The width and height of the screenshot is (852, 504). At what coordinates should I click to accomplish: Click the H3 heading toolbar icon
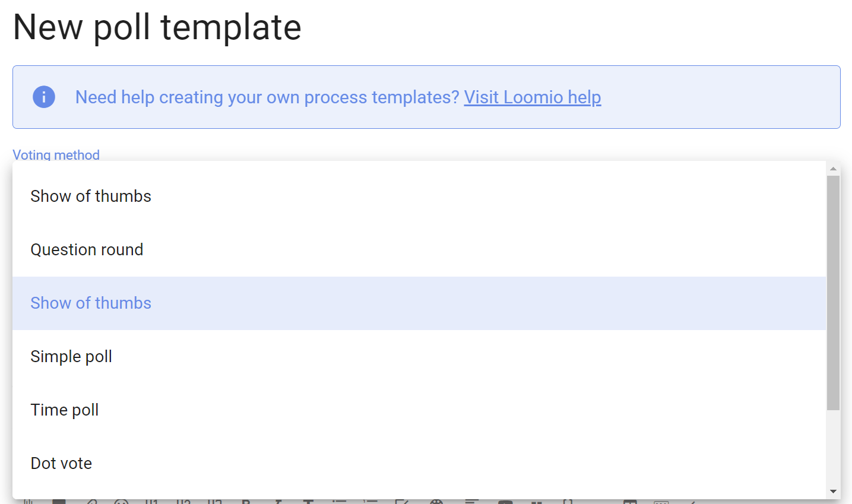(215, 502)
